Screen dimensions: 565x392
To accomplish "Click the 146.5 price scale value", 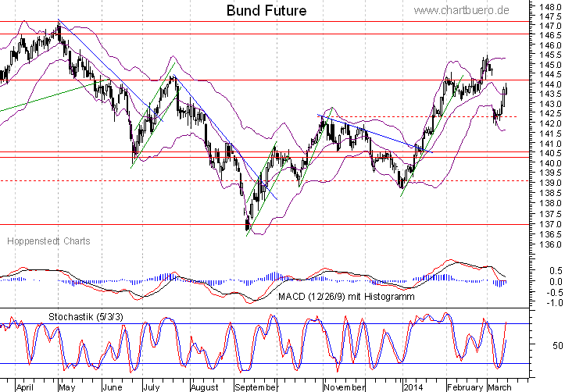I will point(551,35).
